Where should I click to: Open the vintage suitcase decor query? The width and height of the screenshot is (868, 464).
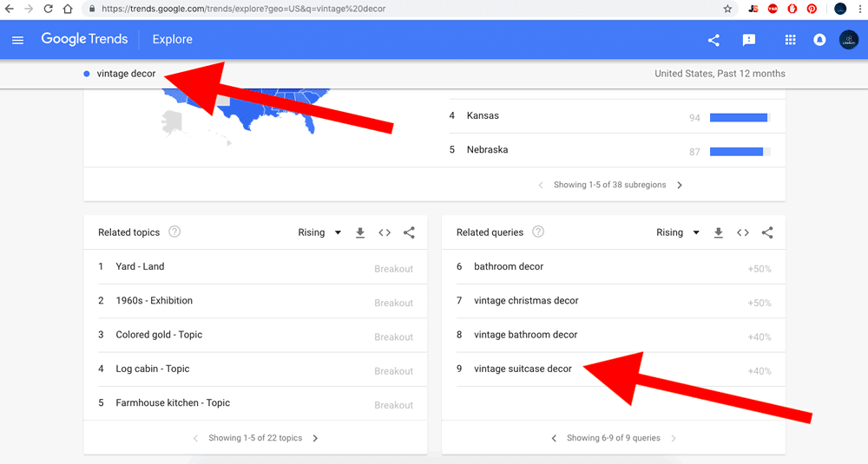point(523,369)
